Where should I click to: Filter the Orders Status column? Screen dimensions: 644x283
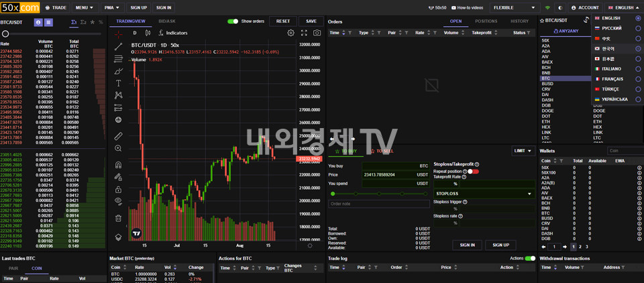pyautogui.click(x=529, y=32)
